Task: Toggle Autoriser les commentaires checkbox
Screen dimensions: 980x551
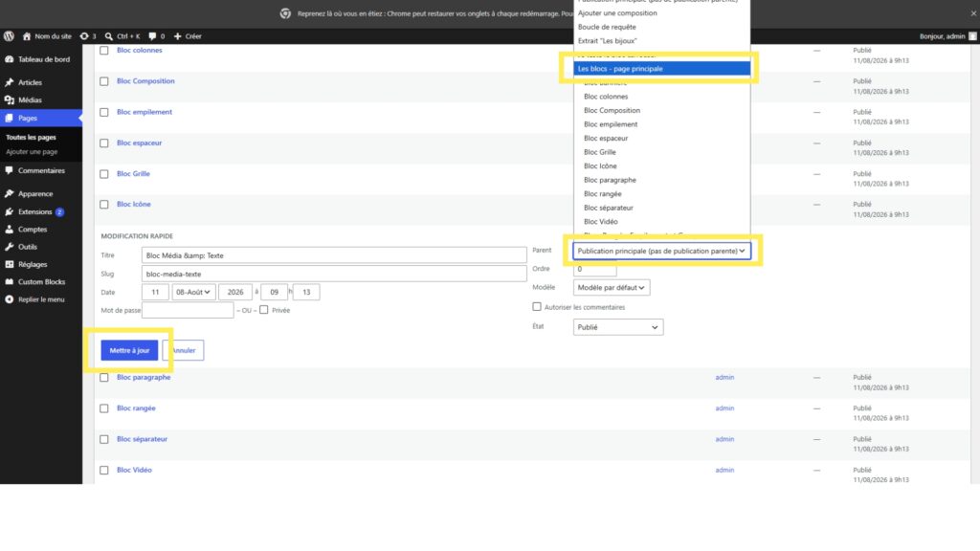Action: [537, 307]
